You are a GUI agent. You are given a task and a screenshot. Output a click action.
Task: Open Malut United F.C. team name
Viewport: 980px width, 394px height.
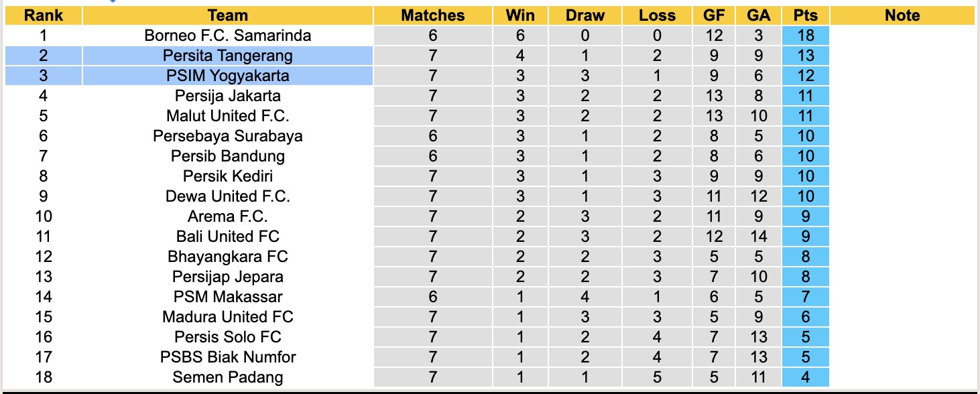(x=228, y=116)
